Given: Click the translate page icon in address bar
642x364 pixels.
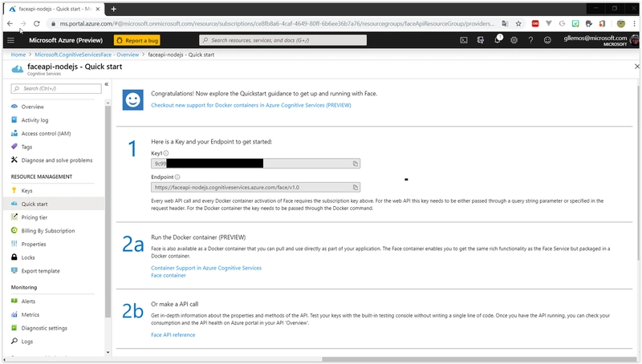Looking at the screenshot, I should tap(505, 24).
